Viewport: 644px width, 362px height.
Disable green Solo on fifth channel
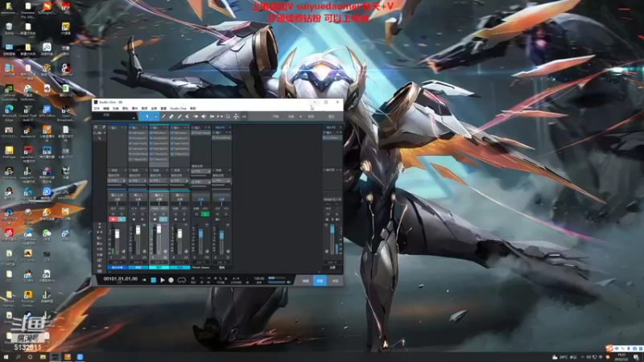(x=205, y=214)
